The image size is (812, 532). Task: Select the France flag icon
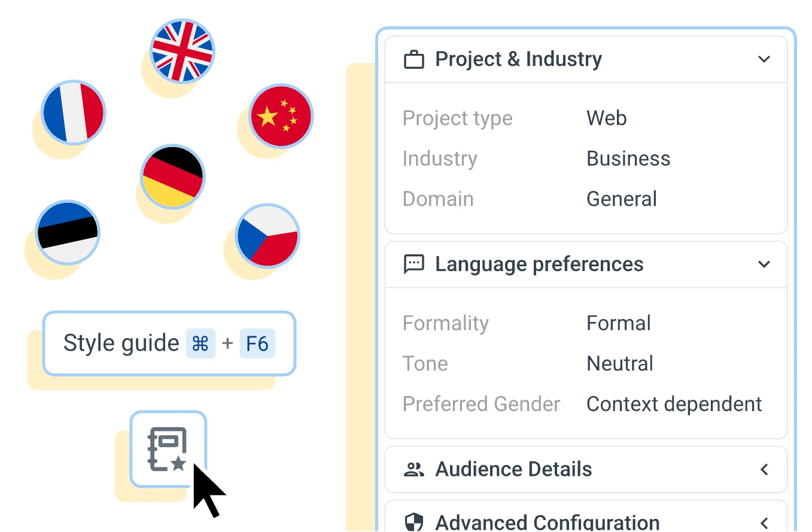[74, 112]
